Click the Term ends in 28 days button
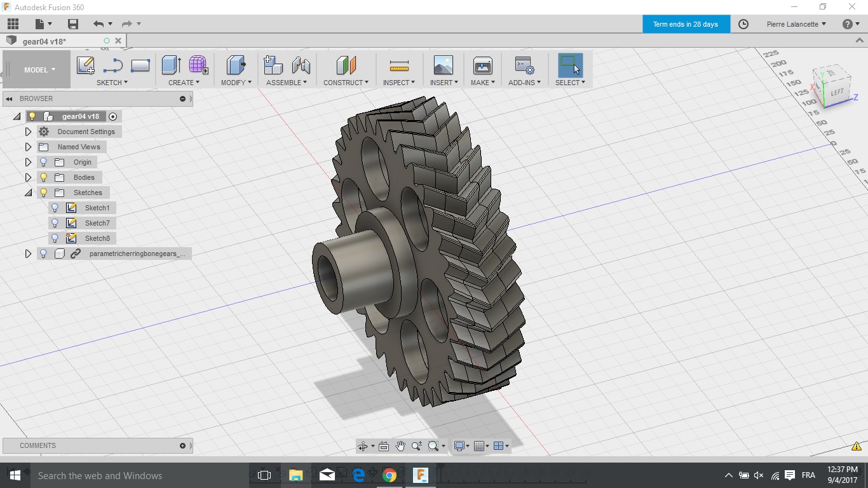 point(686,24)
